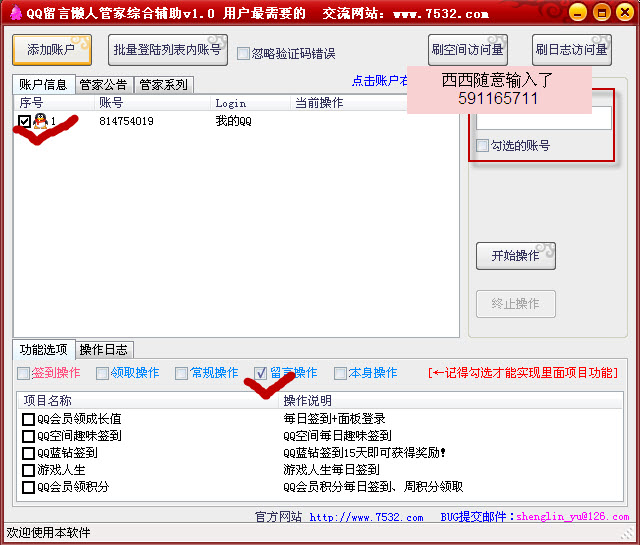Click the QQ number input field

coord(543,118)
